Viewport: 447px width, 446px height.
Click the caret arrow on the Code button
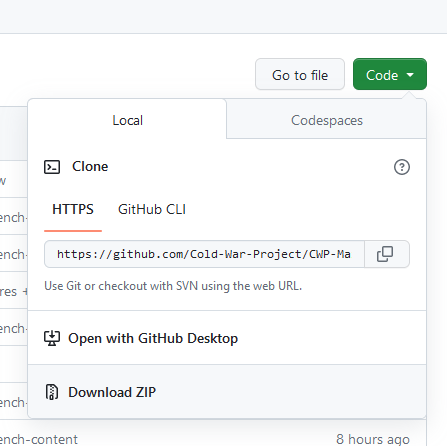tap(410, 75)
